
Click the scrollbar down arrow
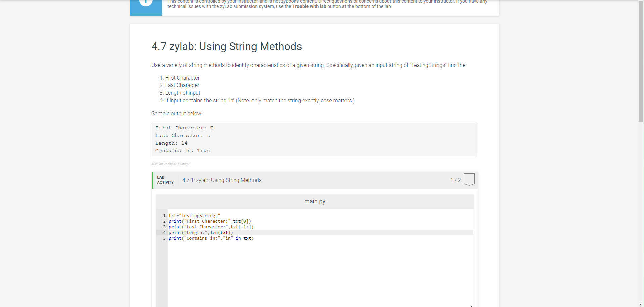pos(641,304)
